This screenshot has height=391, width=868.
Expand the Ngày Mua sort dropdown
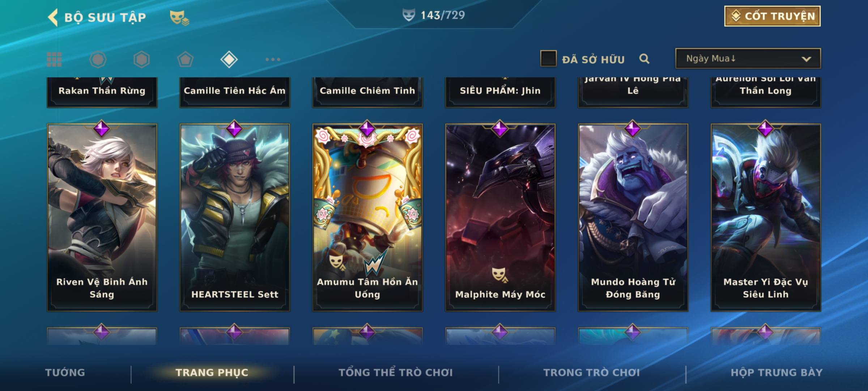point(748,58)
